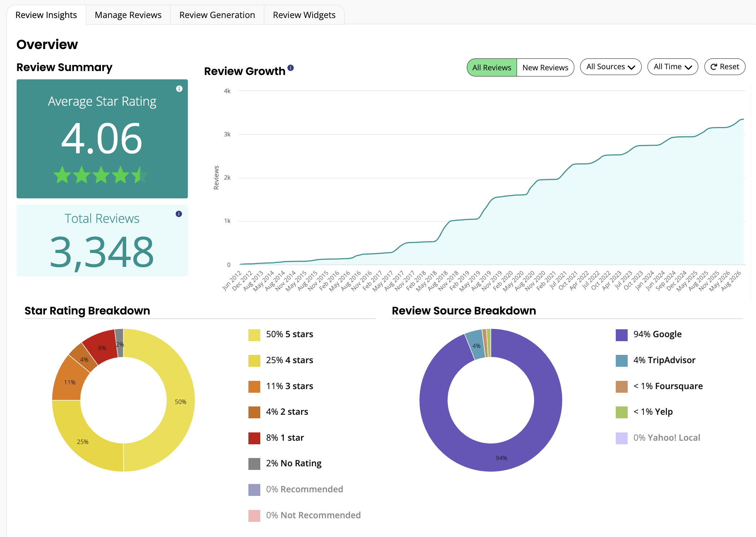This screenshot has width=756, height=537.
Task: Click the 5 stars legend color swatch
Action: (x=254, y=335)
